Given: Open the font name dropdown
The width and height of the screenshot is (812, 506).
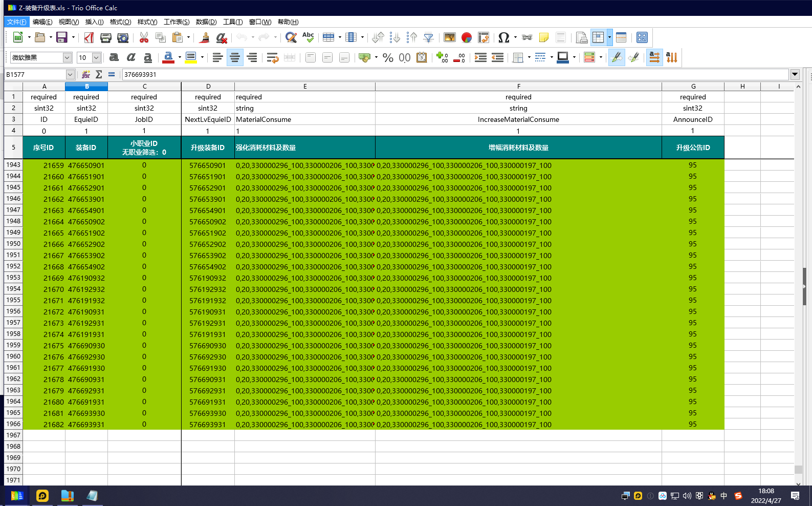Looking at the screenshot, I should (67, 57).
